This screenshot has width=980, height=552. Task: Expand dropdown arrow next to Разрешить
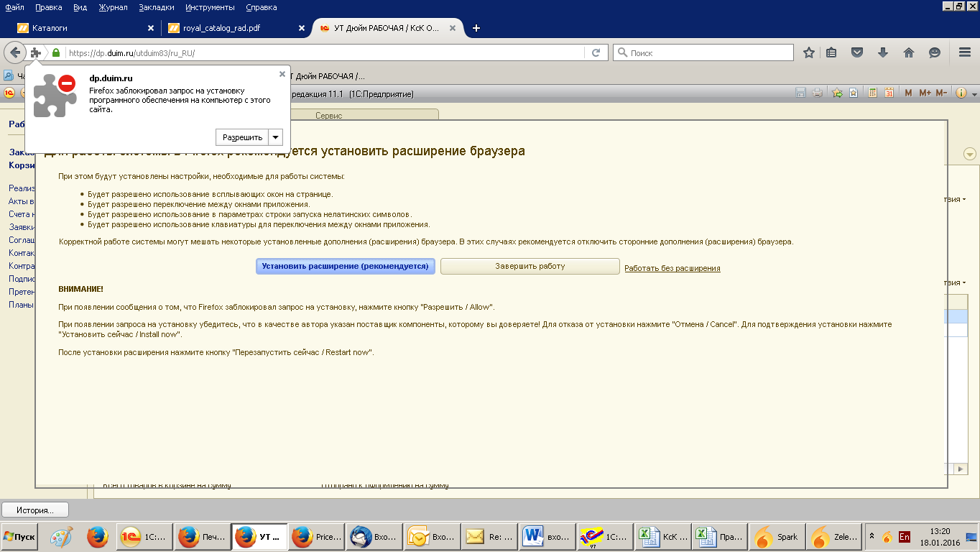[276, 137]
